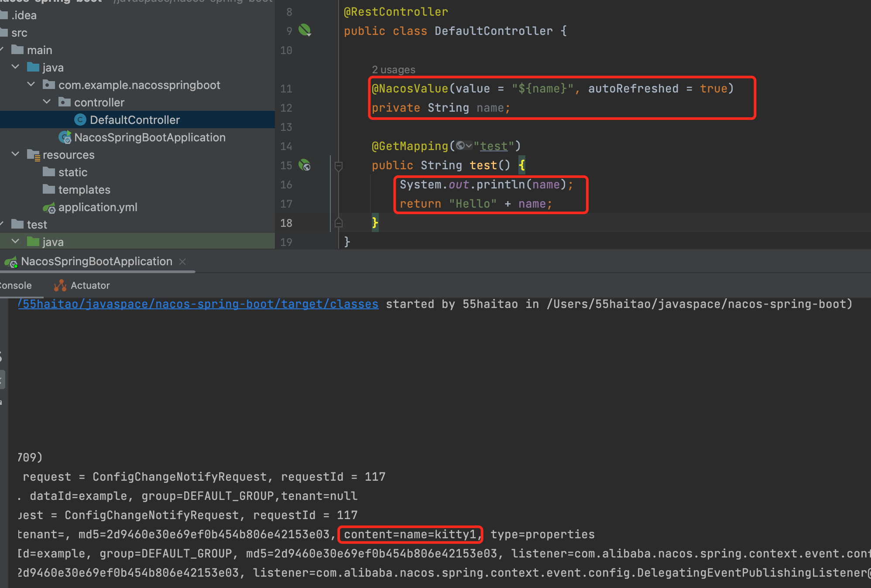
Task: Click line number 18 in the gutter
Action: click(286, 223)
